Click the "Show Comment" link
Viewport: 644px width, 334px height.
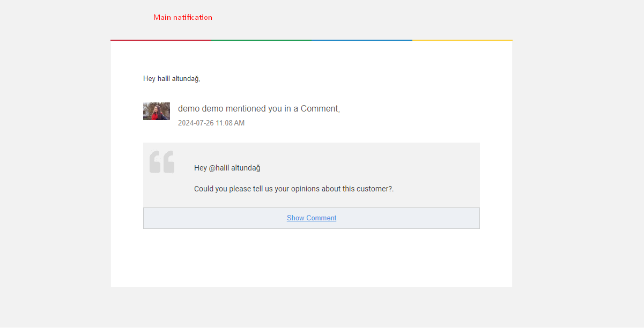(x=312, y=218)
